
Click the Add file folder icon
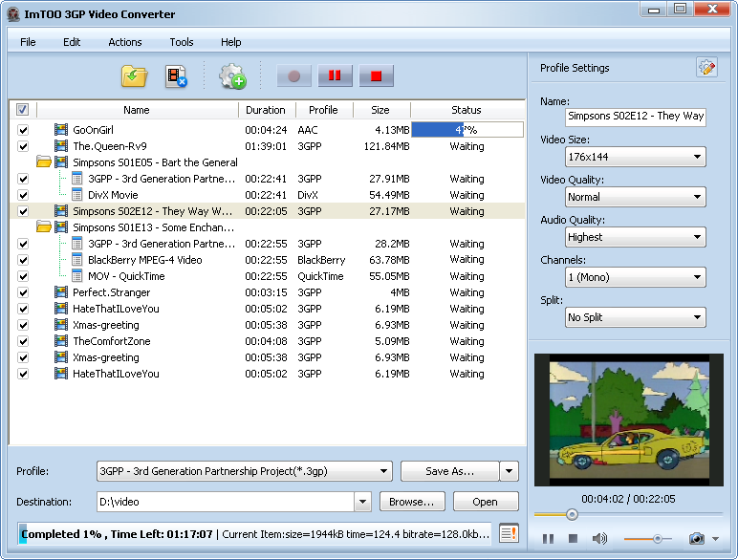point(134,76)
